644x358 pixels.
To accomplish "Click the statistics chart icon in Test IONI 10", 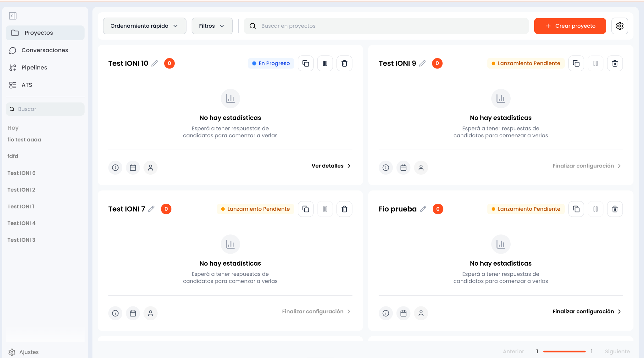I will click(230, 98).
